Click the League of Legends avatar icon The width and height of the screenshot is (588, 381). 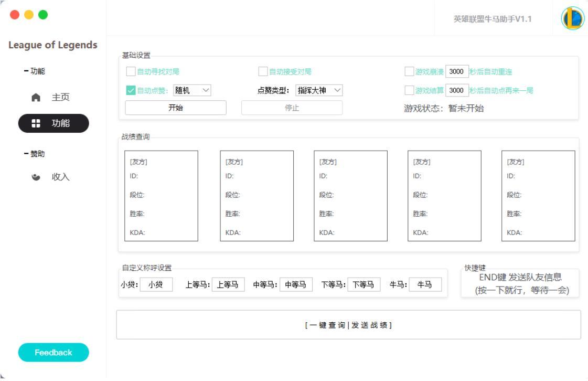click(x=572, y=18)
